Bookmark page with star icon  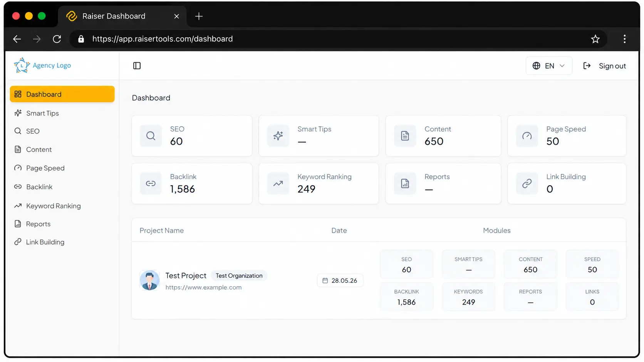tap(595, 39)
